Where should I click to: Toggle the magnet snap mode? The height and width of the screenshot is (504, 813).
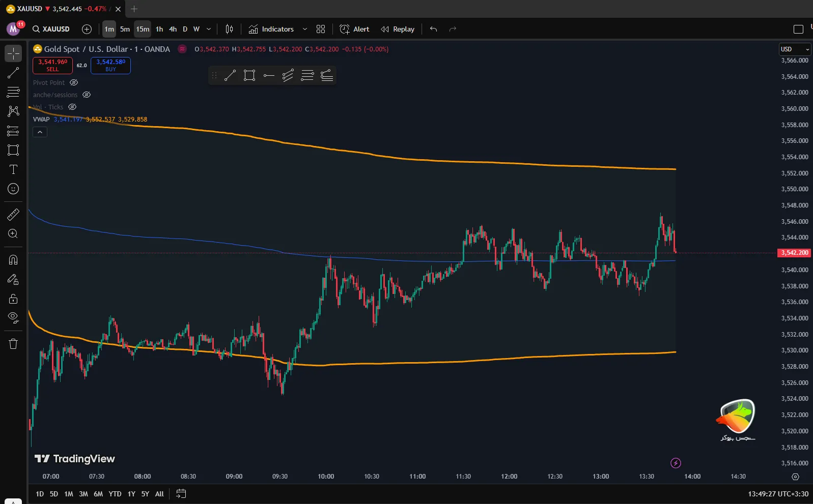[x=13, y=260]
